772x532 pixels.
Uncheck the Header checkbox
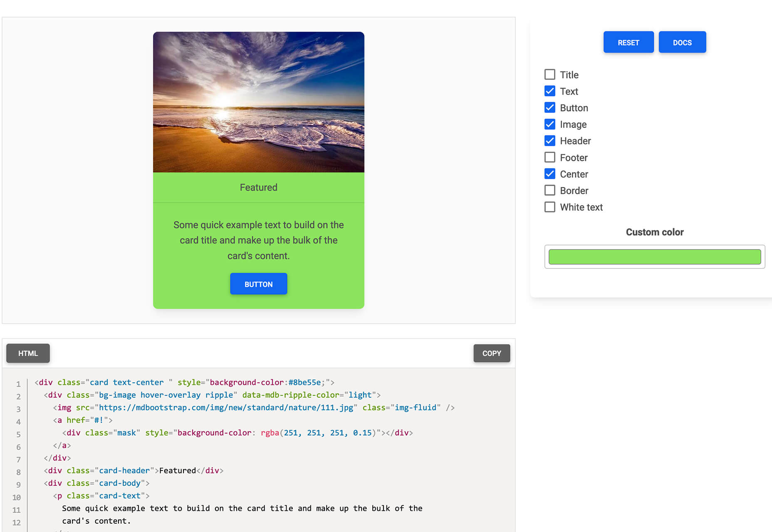[x=549, y=141]
